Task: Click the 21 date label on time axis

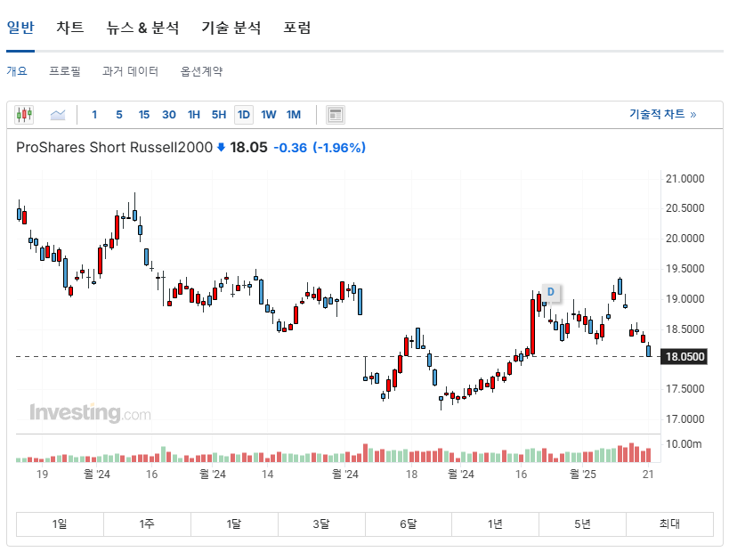Action: tap(648, 474)
